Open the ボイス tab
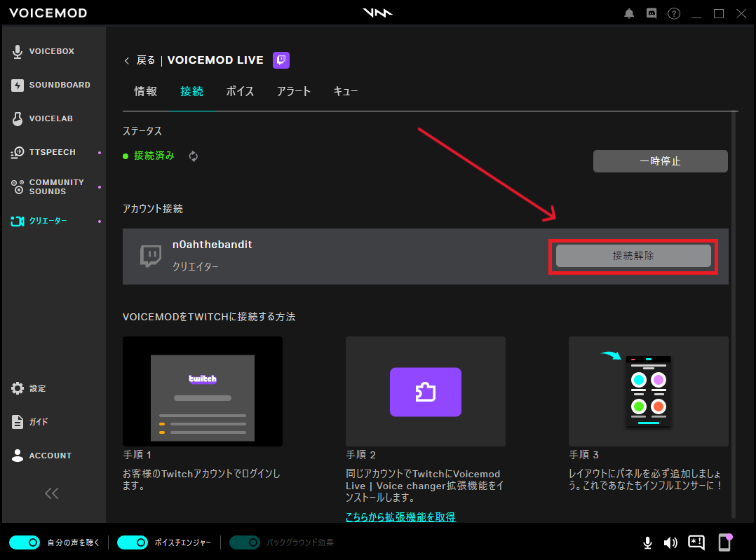The height and width of the screenshot is (560, 756). click(x=240, y=92)
